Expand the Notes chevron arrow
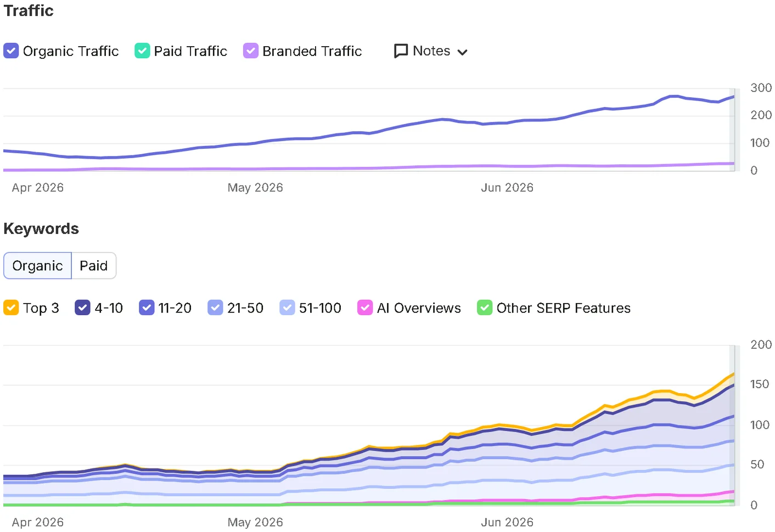775x532 pixels. point(462,52)
